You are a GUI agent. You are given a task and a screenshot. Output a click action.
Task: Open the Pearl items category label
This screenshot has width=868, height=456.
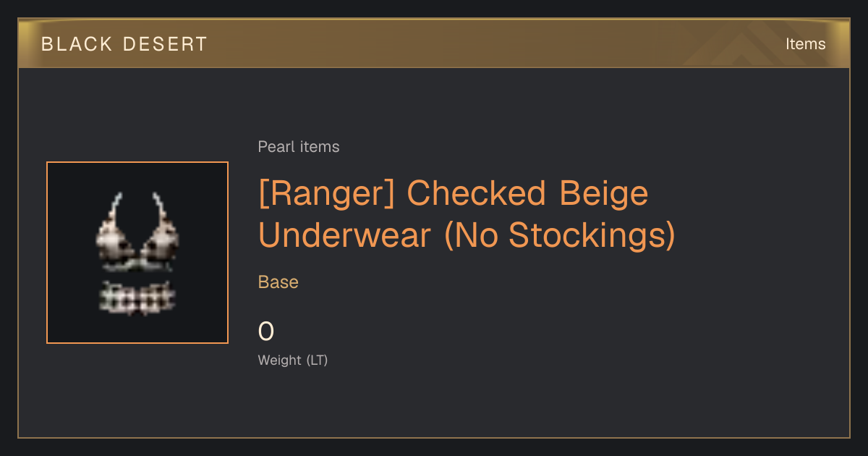click(299, 147)
